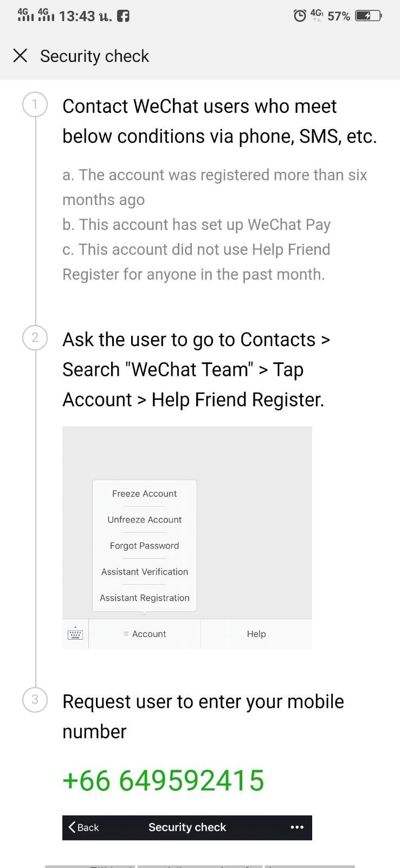400x868 pixels.
Task: Close the Security check page
Action: click(x=20, y=55)
